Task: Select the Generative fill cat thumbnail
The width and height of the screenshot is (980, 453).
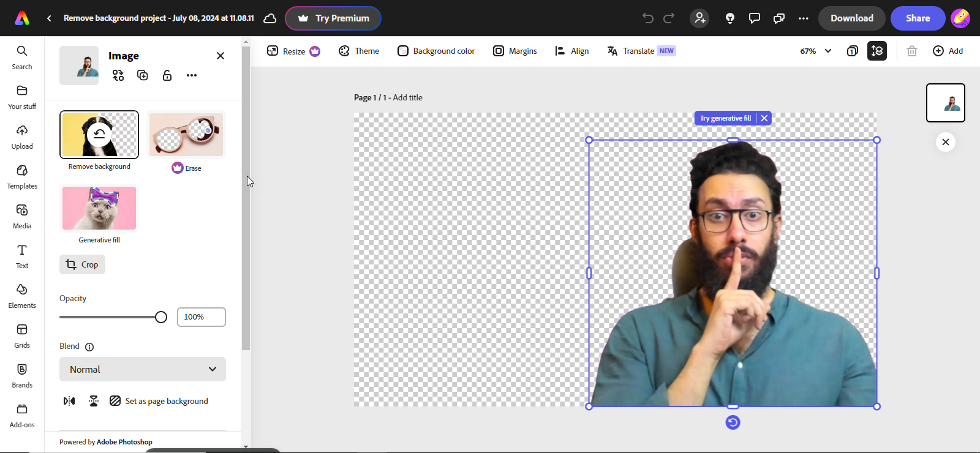Action: (99, 208)
